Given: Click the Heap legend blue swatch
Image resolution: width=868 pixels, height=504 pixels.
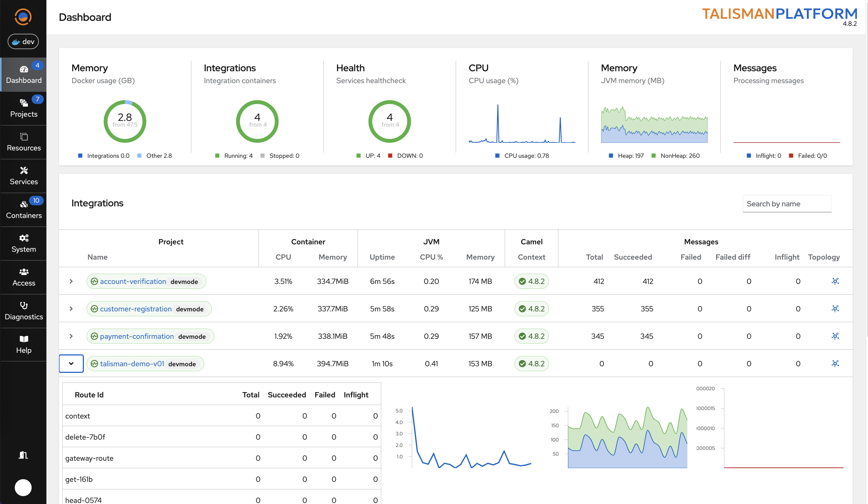Looking at the screenshot, I should 611,156.
